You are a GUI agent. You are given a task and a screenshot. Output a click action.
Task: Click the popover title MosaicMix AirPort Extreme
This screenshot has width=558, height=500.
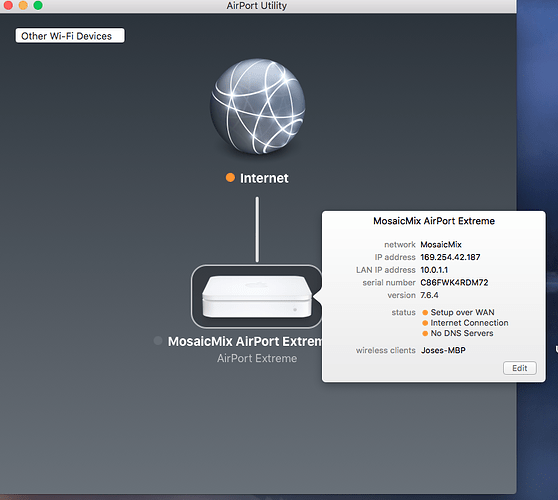434,221
